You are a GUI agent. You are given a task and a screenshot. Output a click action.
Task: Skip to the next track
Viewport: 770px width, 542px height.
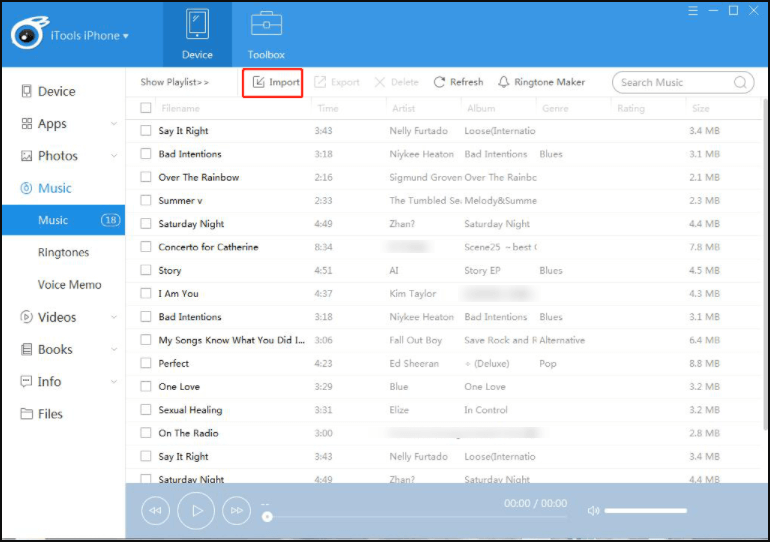[x=236, y=511]
